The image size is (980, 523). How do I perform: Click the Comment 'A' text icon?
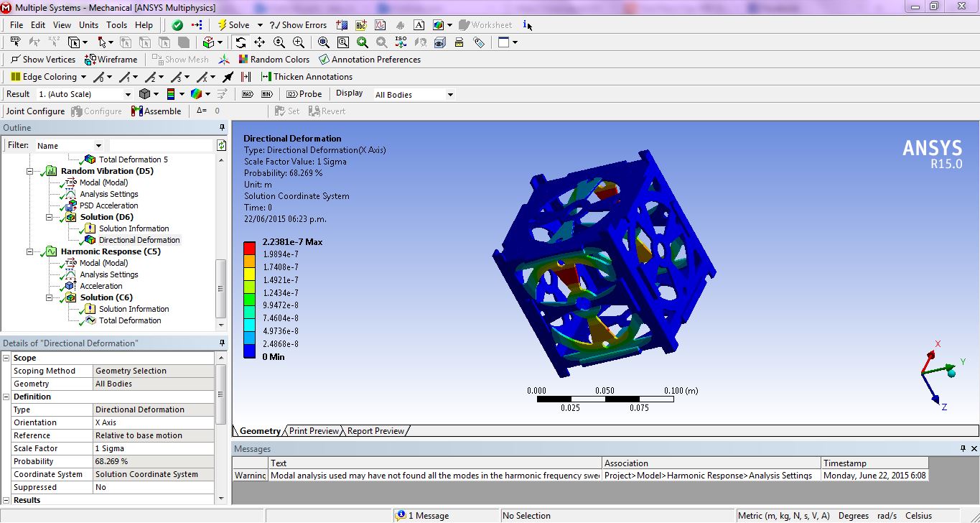coord(419,24)
